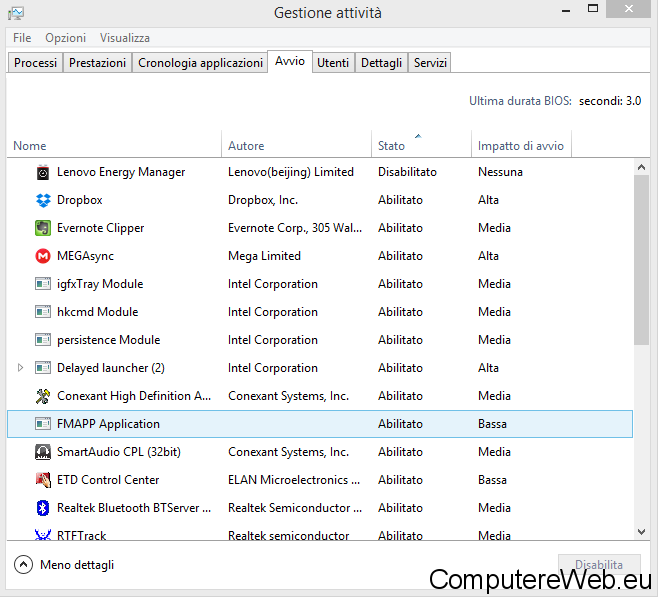This screenshot has width=658, height=599.
Task: Click the Meno dettagli link text
Action: [77, 565]
